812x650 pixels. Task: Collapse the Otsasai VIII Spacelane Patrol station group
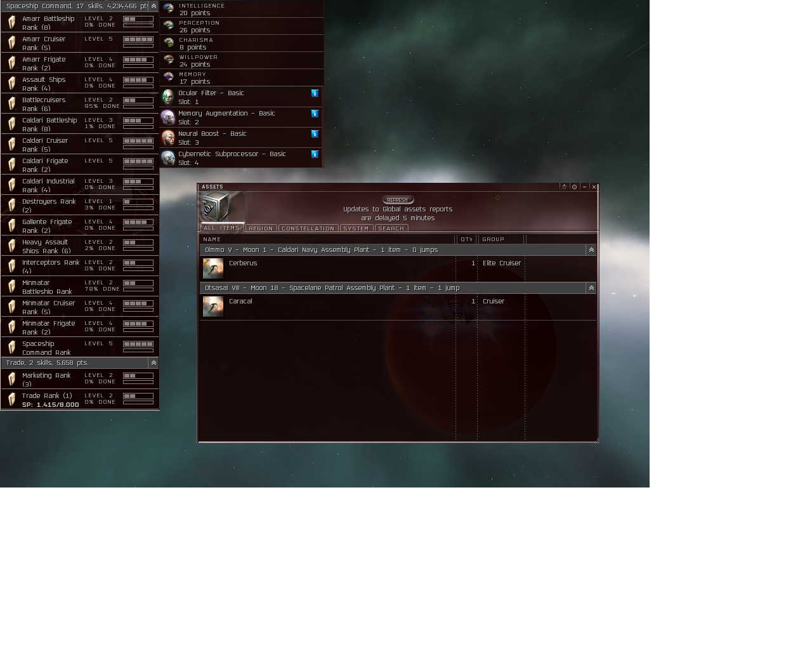click(x=591, y=288)
